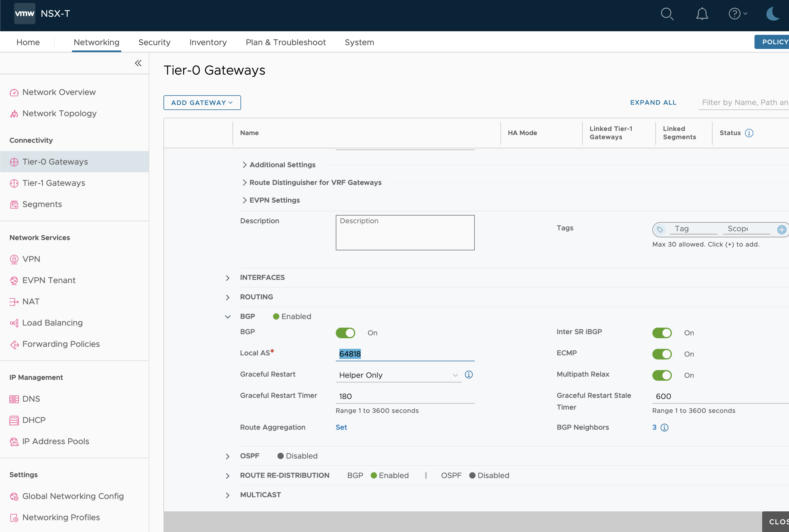
Task: Toggle the Multipath Relax switch
Action: pyautogui.click(x=662, y=375)
